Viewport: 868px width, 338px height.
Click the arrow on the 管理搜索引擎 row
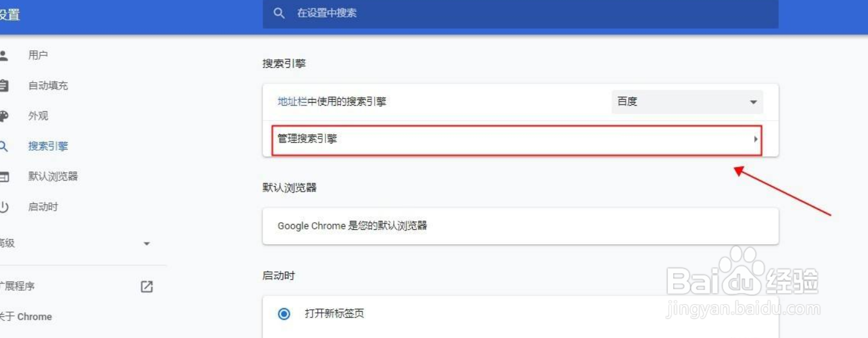coord(756,139)
